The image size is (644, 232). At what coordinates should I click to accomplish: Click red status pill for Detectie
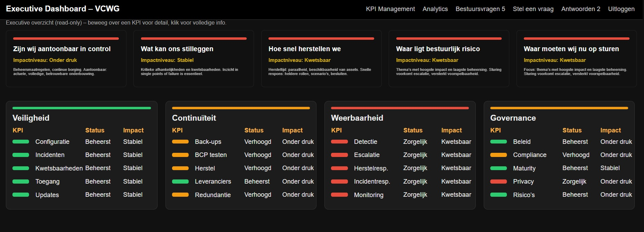(x=339, y=141)
